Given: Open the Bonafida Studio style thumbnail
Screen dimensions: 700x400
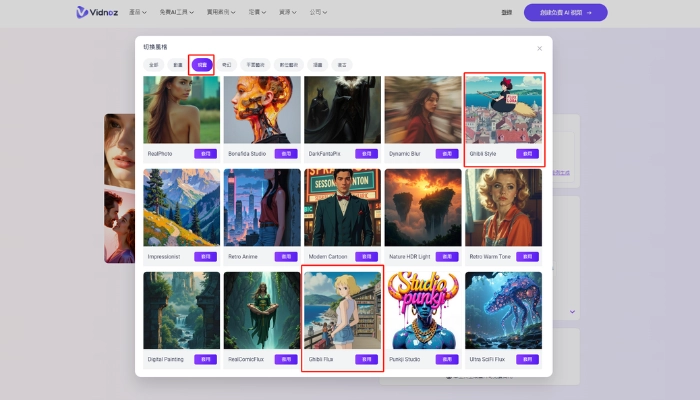Looking at the screenshot, I should 262,110.
